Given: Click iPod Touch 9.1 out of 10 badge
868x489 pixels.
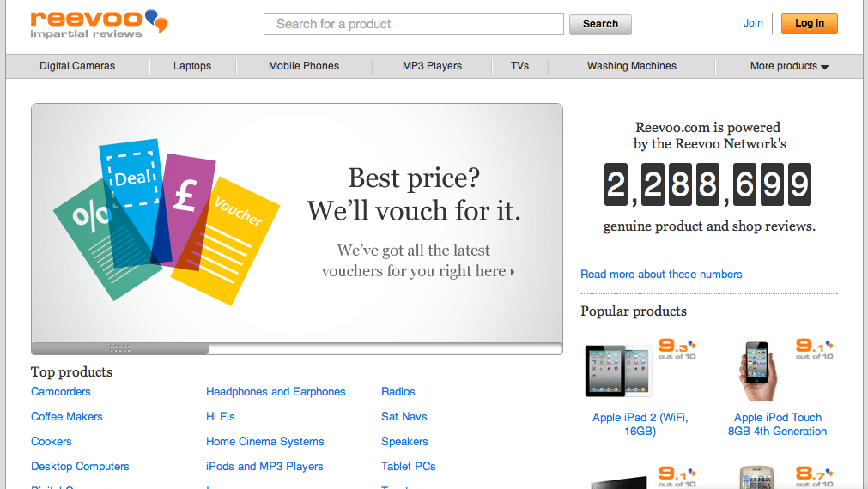Looking at the screenshot, I should [814, 349].
